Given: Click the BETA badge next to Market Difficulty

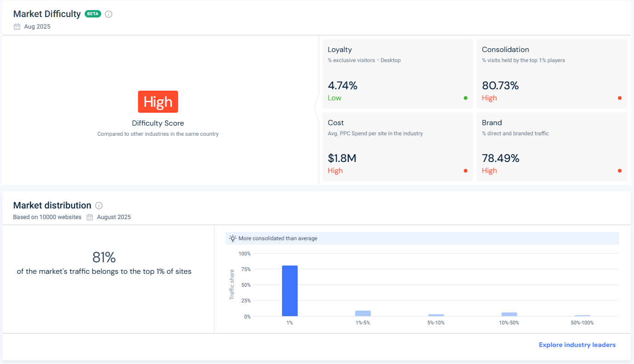Looking at the screenshot, I should (92, 14).
